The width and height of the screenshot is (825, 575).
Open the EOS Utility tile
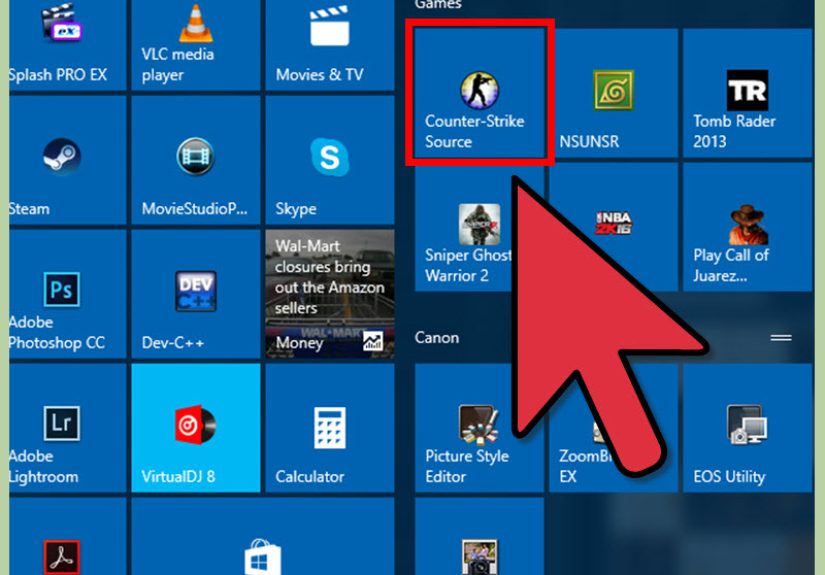[x=748, y=428]
